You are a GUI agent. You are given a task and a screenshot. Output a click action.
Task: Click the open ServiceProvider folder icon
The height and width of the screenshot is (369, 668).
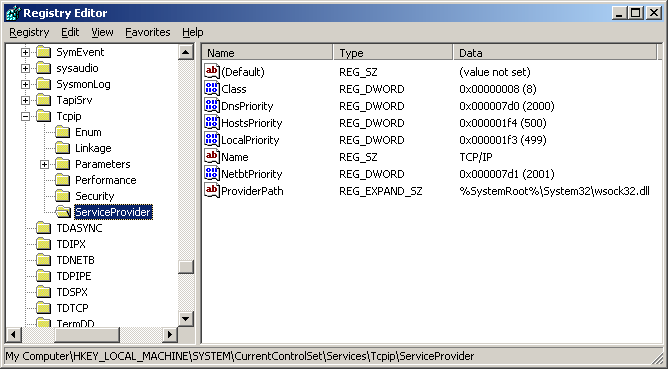[63, 212]
